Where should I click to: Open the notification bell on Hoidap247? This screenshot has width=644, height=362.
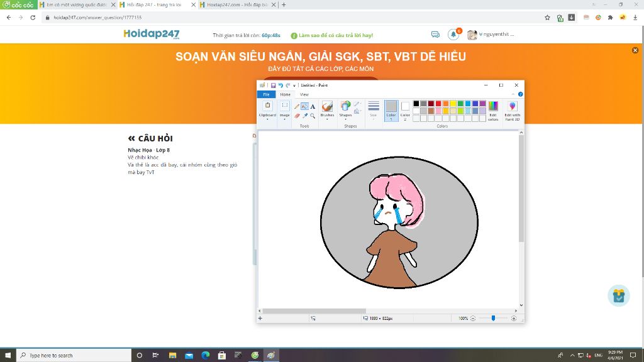453,35
